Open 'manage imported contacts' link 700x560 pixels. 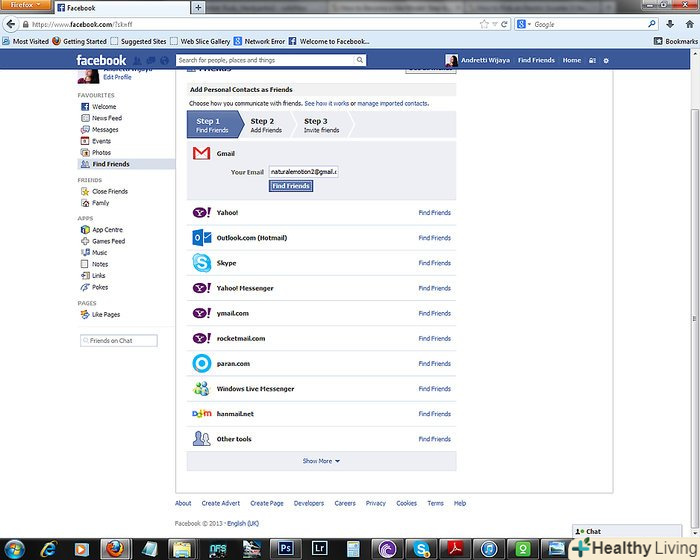393,103
